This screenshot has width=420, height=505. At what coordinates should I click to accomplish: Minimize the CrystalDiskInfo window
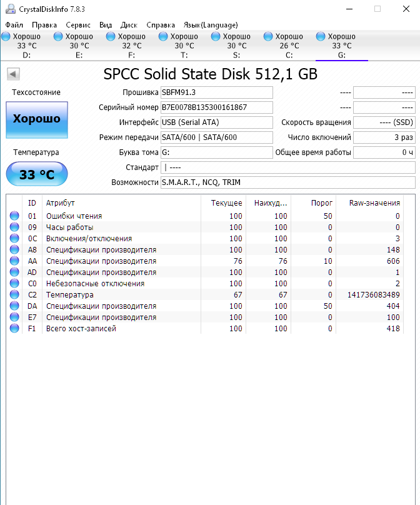pyautogui.click(x=349, y=9)
